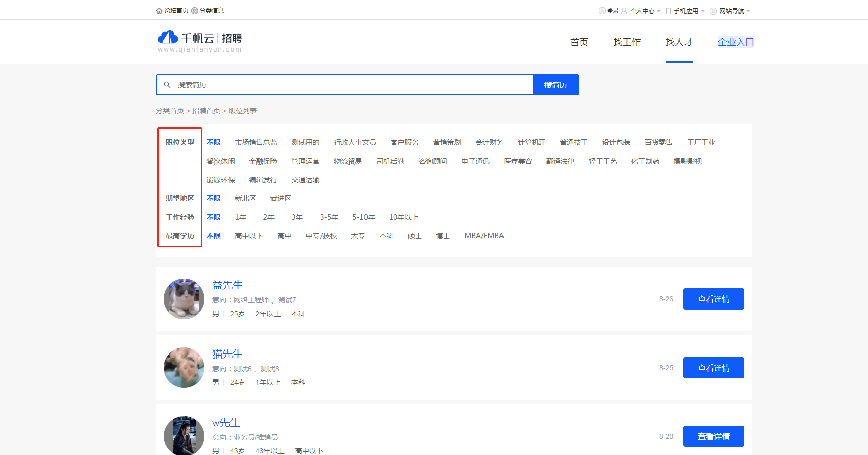The height and width of the screenshot is (455, 868).
Task: Click 查看详情 for w先生
Action: [x=714, y=436]
